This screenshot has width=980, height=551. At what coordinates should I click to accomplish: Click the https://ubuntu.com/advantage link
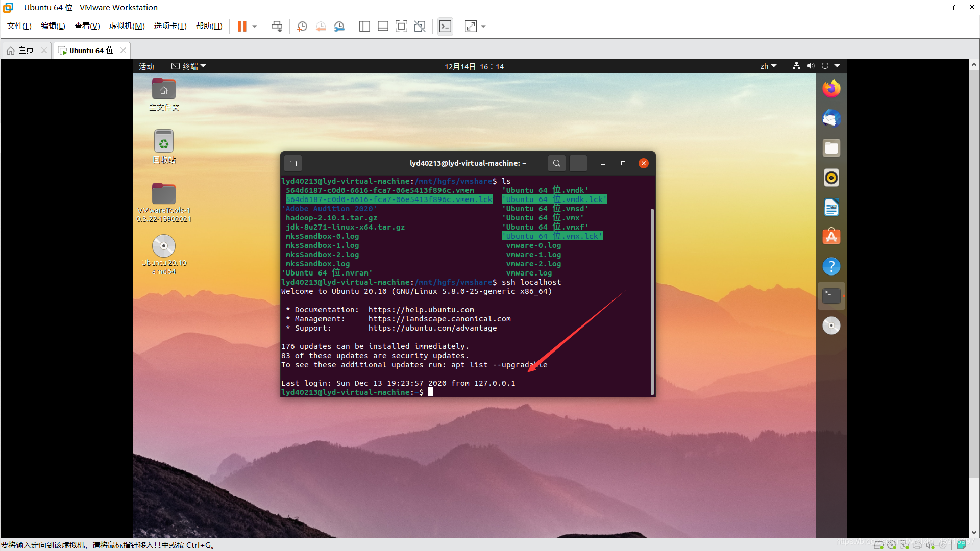coord(432,328)
